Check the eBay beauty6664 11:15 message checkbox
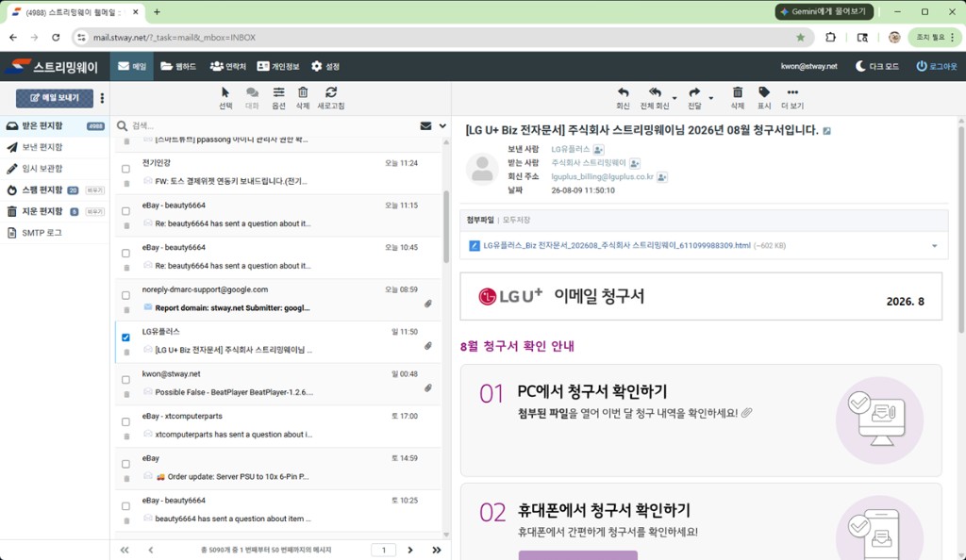The width and height of the screenshot is (966, 560). pyautogui.click(x=125, y=211)
